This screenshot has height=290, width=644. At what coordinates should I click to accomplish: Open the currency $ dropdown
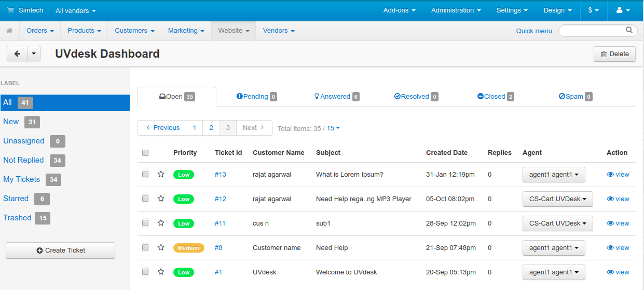pos(593,10)
